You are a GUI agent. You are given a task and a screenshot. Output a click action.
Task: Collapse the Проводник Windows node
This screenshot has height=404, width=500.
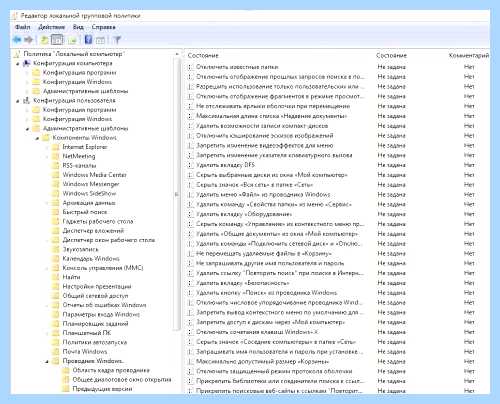click(47, 361)
